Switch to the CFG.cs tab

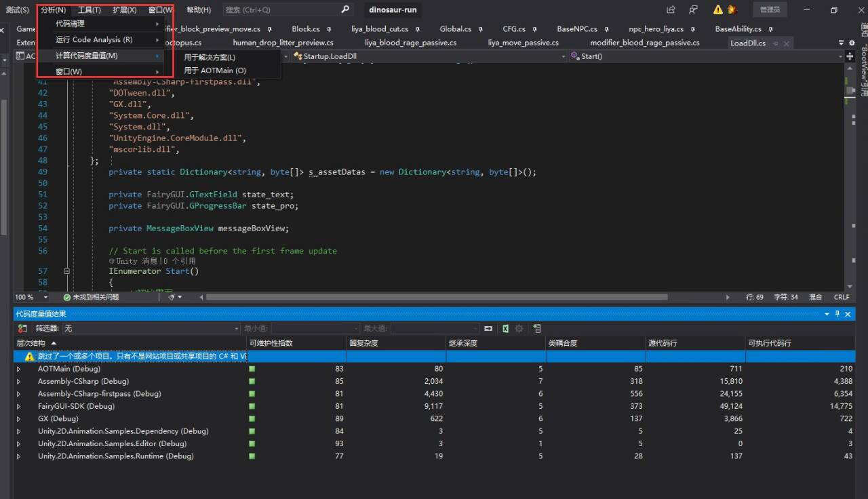[514, 29]
